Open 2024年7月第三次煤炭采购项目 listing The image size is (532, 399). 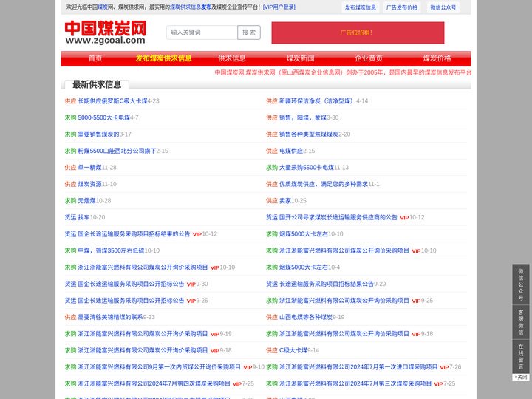click(x=355, y=383)
